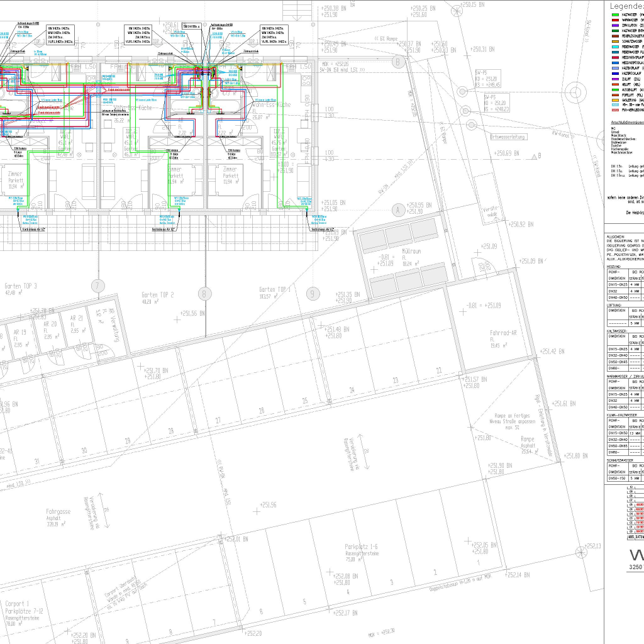Image resolution: width=644 pixels, height=644 pixels.
Task: Click the Ortswasserleitung boxed label
Action: tap(509, 136)
